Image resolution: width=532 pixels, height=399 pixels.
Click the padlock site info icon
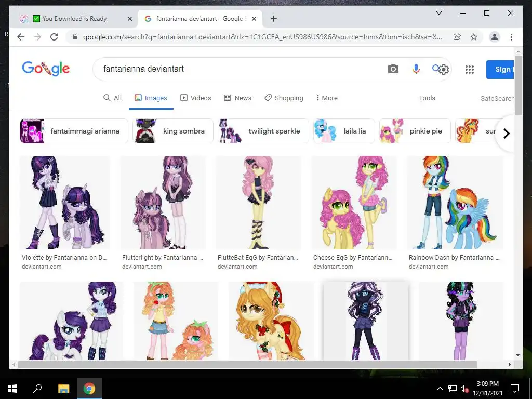[75, 37]
